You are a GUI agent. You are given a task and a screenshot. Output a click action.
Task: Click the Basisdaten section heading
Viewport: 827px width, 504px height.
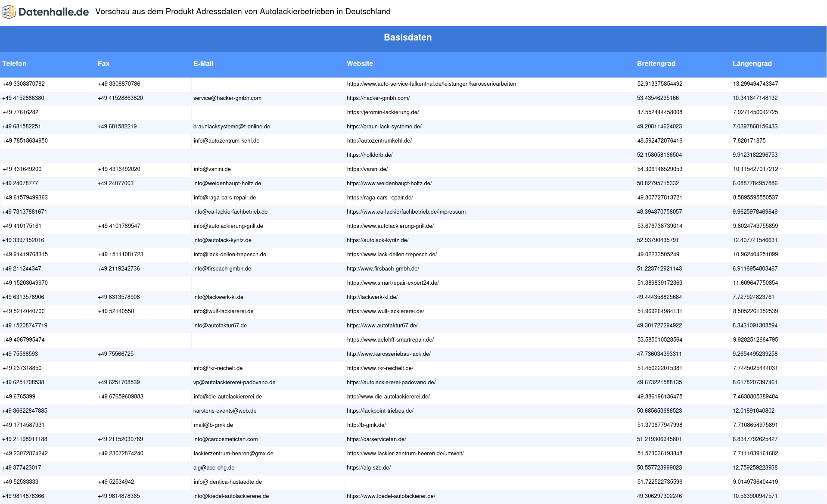point(408,37)
